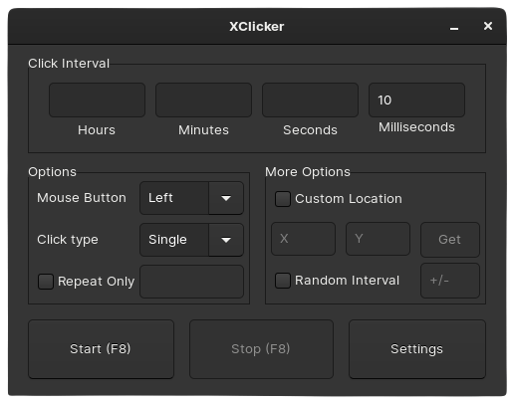512x402 pixels.
Task: Focus the Hours input field
Action: click(x=97, y=100)
